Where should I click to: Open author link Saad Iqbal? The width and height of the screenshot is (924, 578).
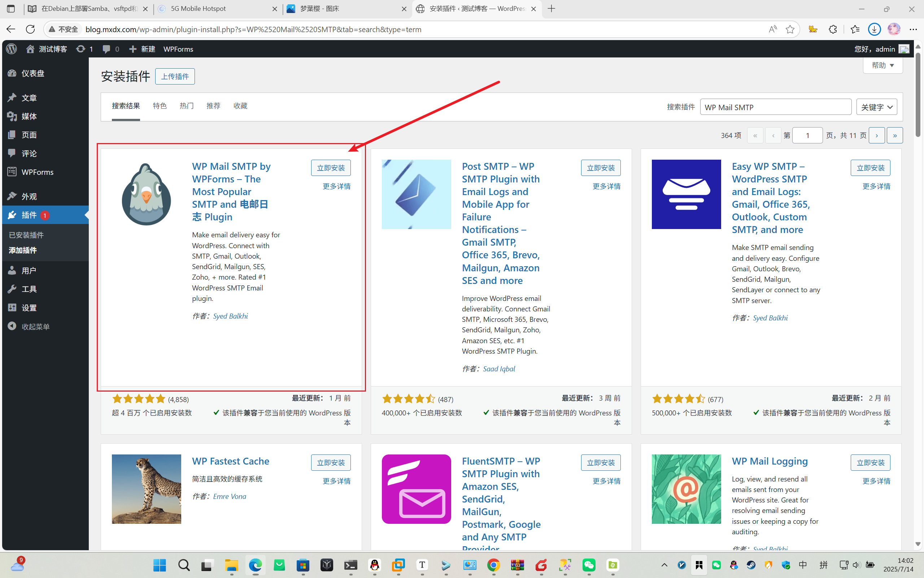point(499,368)
